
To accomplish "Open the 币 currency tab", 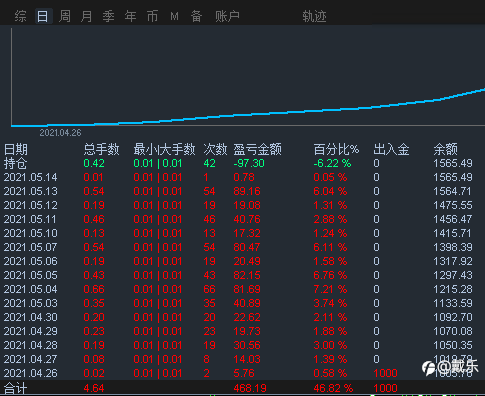I will 152,16.
